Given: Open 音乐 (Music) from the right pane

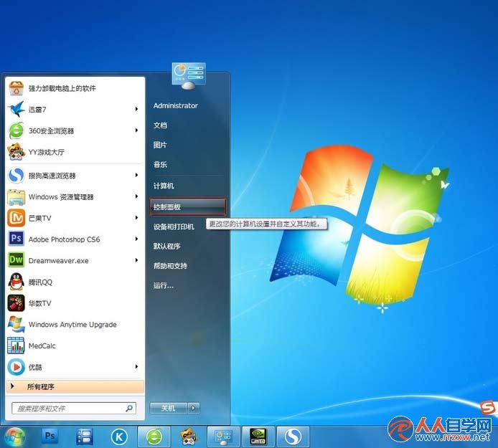Looking at the screenshot, I should (160, 164).
